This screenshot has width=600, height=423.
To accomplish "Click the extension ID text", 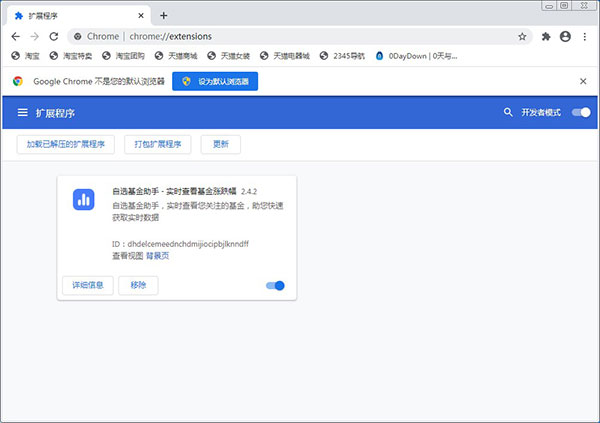I will (x=180, y=244).
